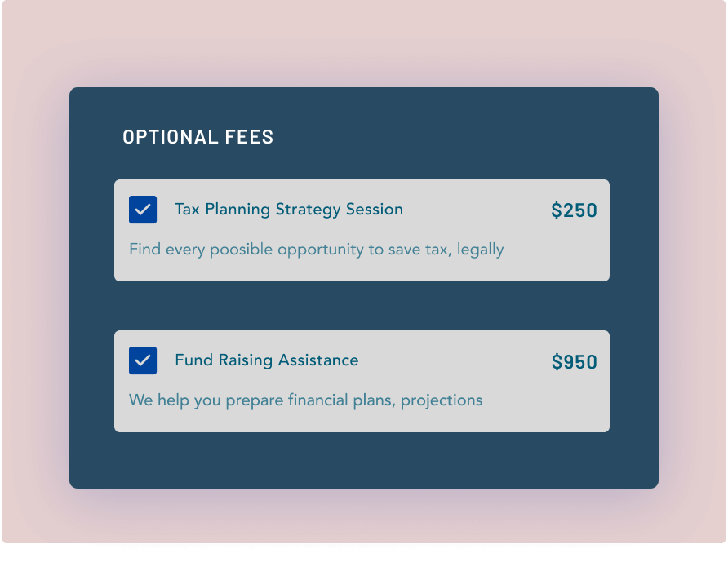The height and width of the screenshot is (566, 728).
Task: Select the Tax Planning Strategy Session label
Action: pos(289,210)
